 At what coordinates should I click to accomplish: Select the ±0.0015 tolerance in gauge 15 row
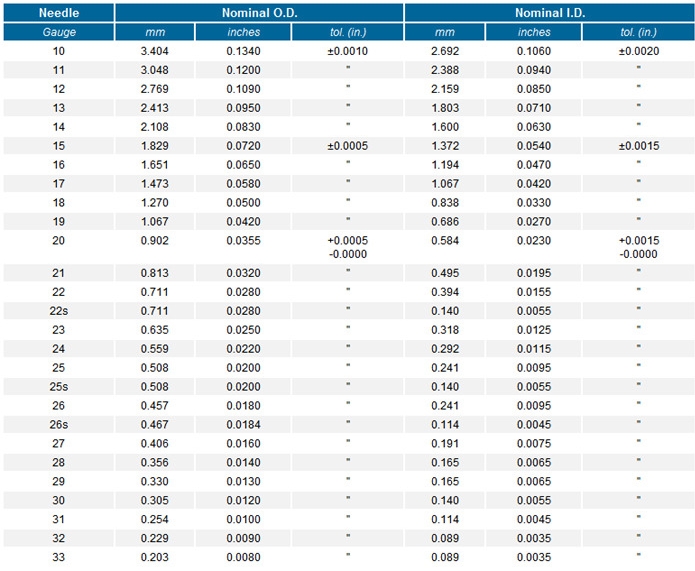tap(638, 146)
